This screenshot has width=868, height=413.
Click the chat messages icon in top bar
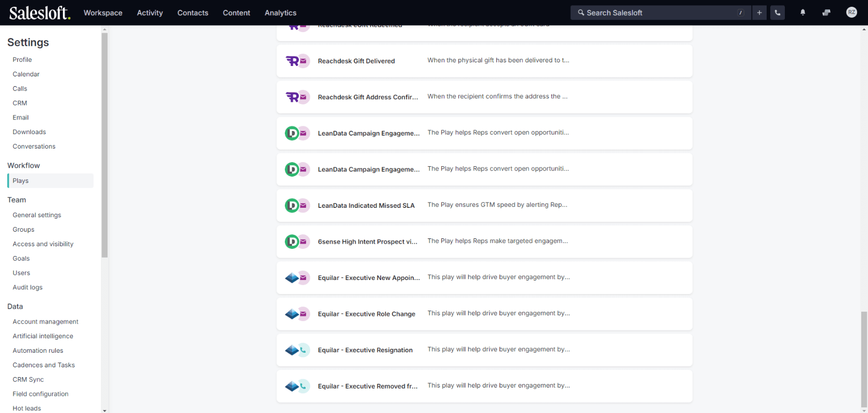(x=826, y=12)
